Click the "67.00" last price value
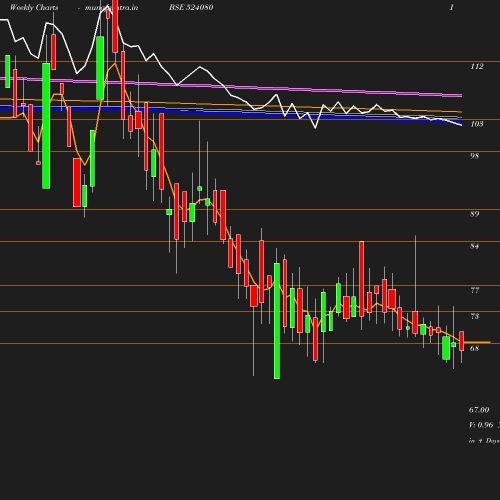This screenshot has width=500, height=500. point(479,410)
